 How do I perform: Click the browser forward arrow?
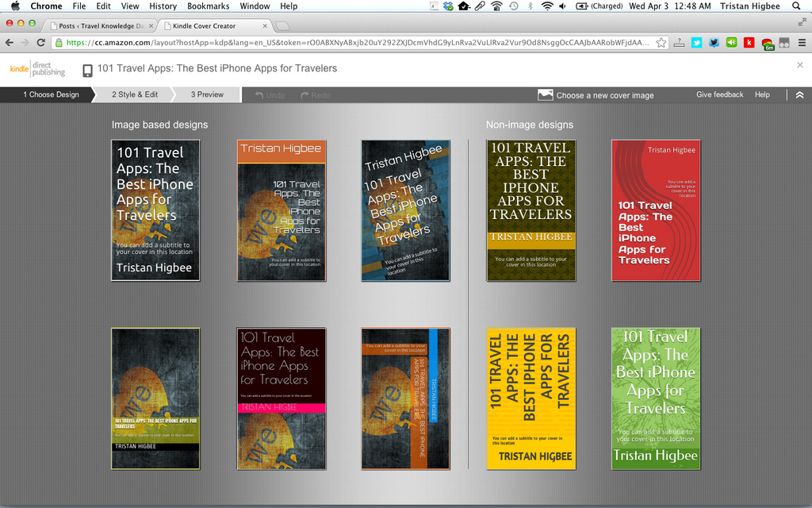(25, 43)
